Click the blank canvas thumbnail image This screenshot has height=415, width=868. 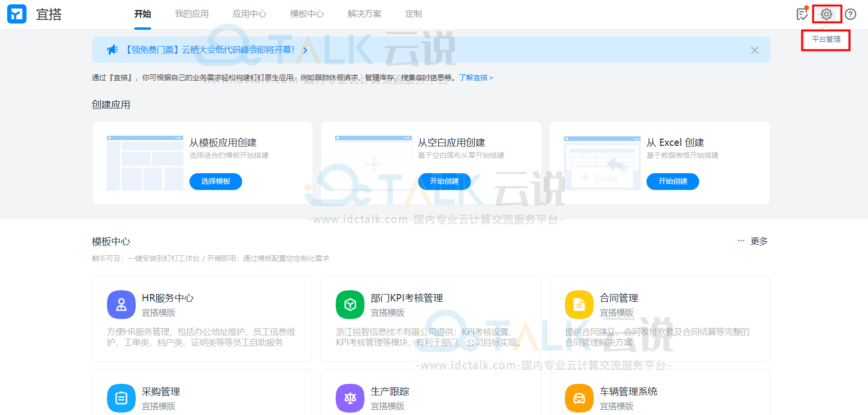click(x=374, y=163)
